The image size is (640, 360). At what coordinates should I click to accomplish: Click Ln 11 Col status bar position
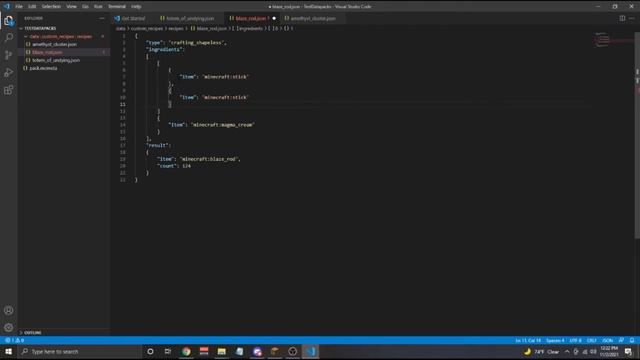528,340
